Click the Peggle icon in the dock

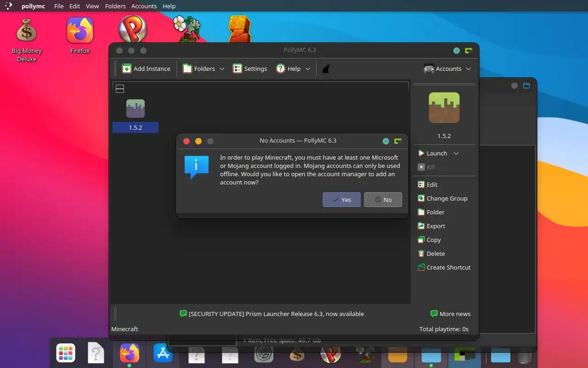click(330, 354)
